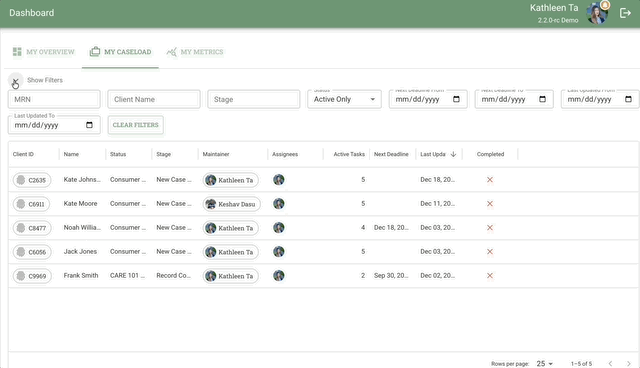Click assignee avatar in Frank Smith row

click(279, 276)
